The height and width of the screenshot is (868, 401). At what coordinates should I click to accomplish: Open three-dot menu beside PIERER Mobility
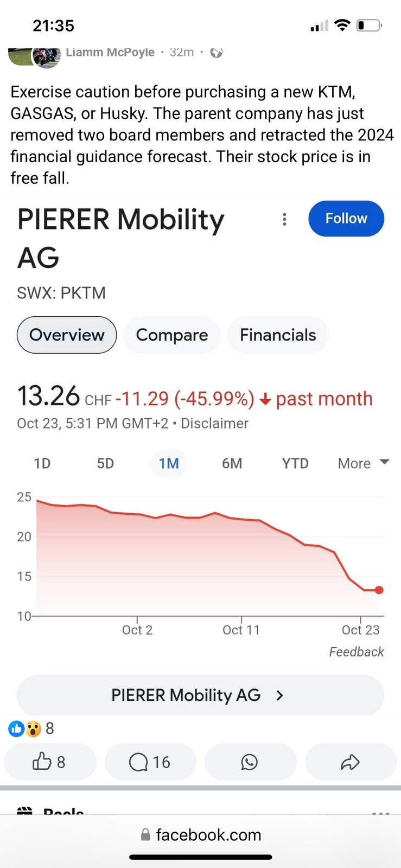284,219
